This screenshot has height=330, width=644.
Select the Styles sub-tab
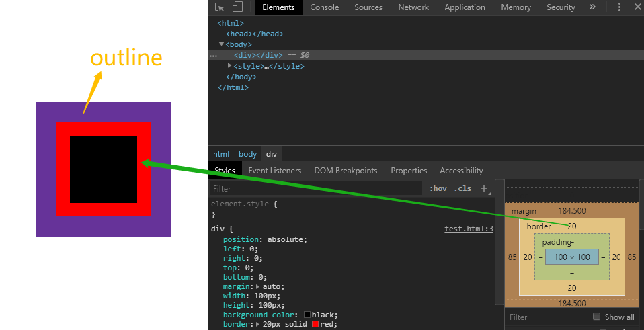click(x=225, y=170)
